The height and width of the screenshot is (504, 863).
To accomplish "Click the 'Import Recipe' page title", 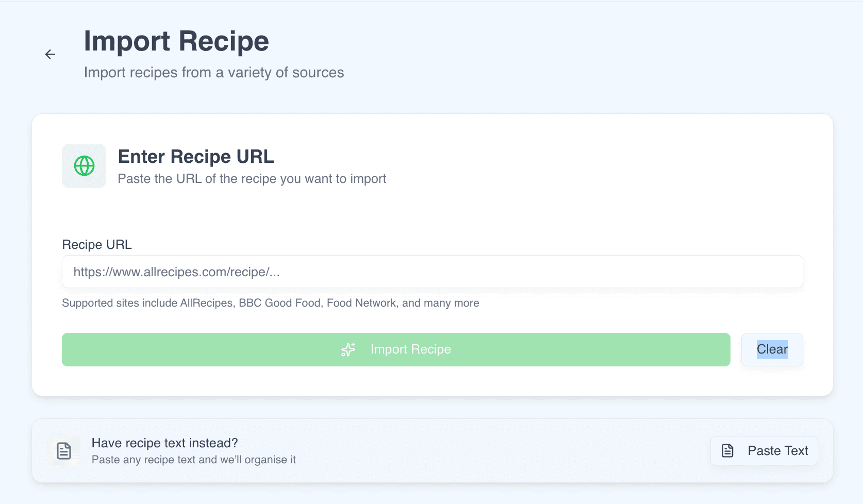I will click(x=176, y=41).
